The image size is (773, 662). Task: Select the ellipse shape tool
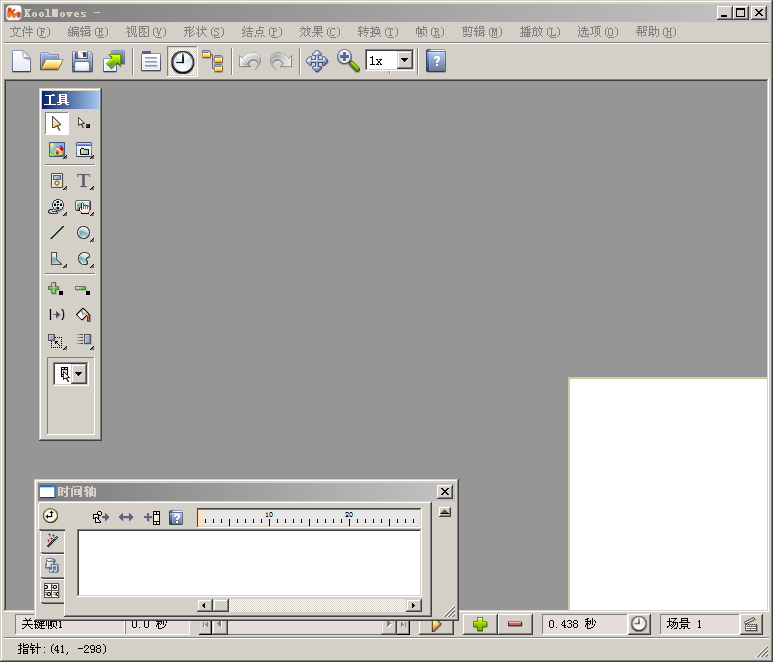[84, 233]
